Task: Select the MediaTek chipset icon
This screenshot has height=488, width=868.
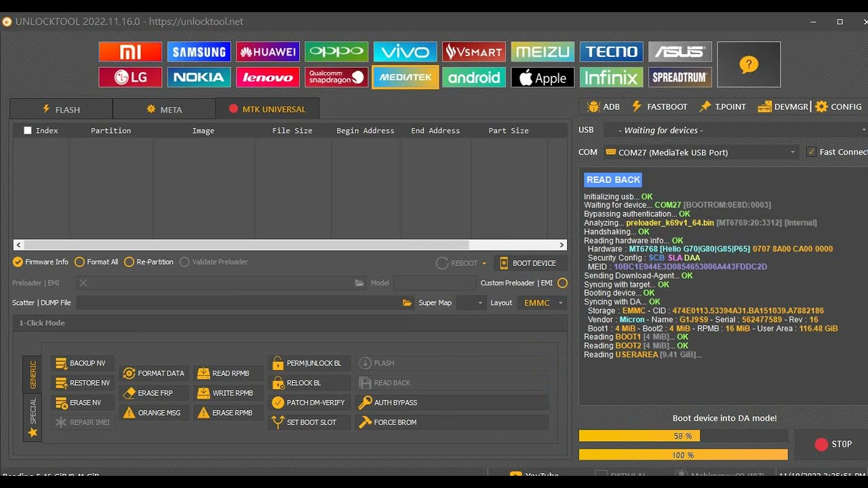Action: (x=406, y=77)
